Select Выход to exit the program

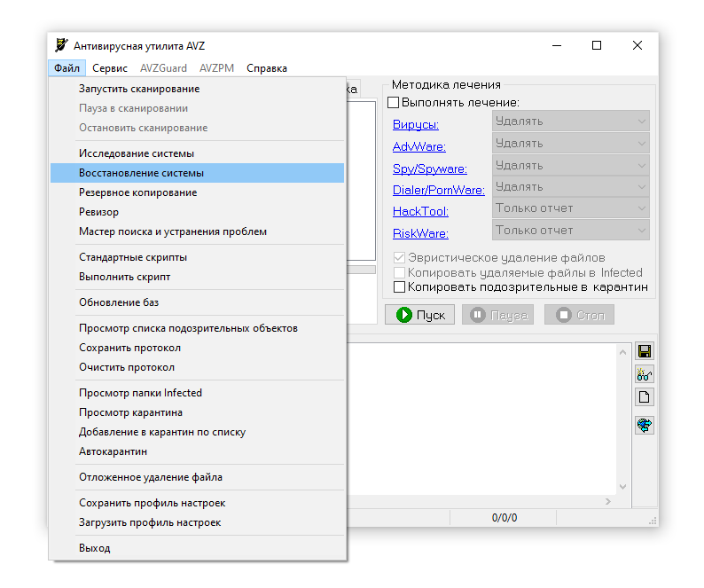coord(197,548)
